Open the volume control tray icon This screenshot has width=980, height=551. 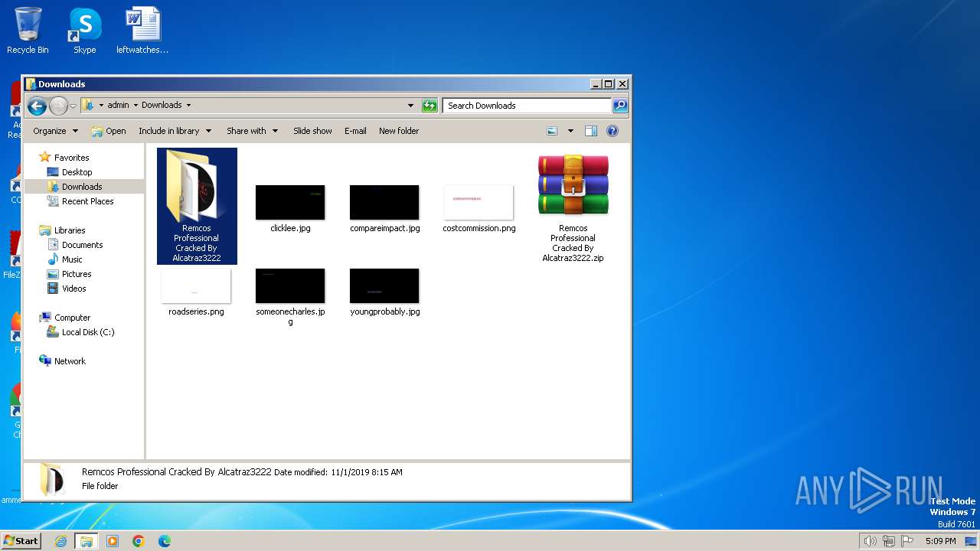(x=870, y=541)
